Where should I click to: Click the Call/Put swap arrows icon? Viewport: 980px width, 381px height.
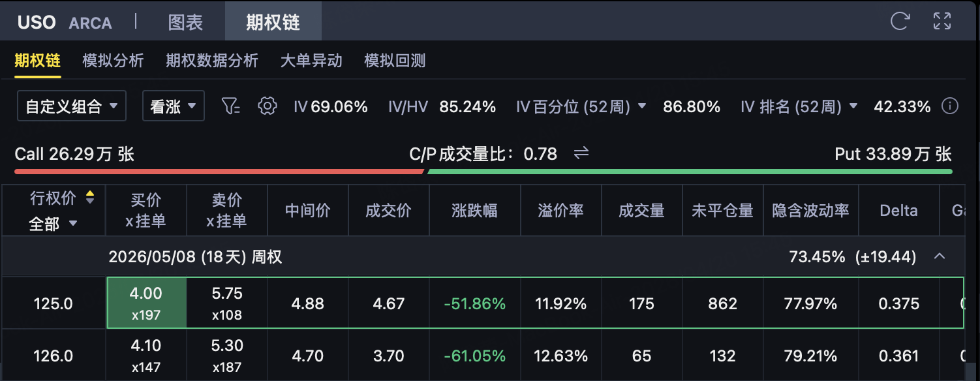click(x=581, y=153)
